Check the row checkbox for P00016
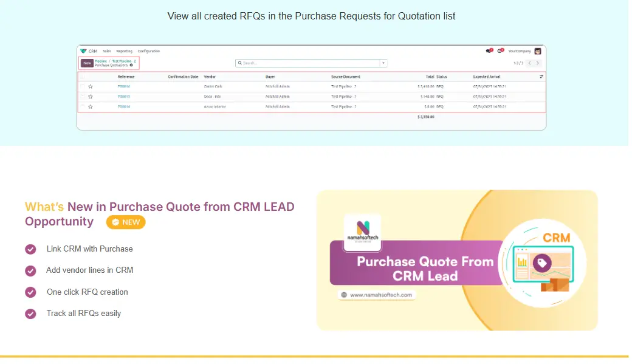 [83, 86]
